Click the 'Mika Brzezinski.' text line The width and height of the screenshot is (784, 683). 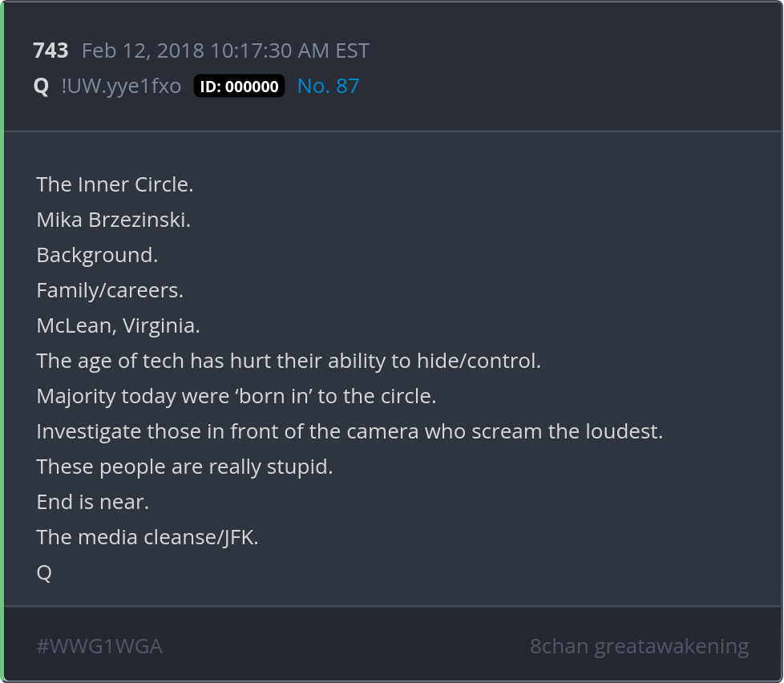tap(113, 220)
